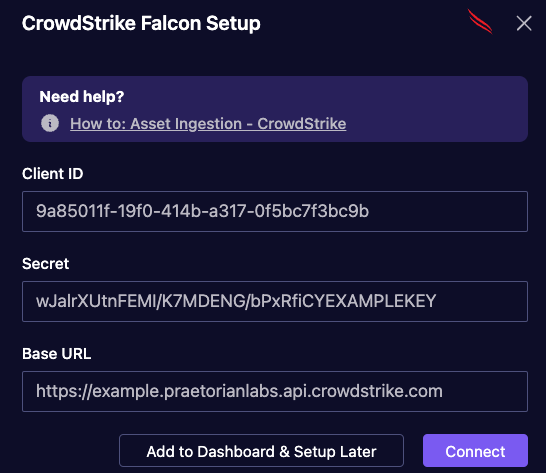
Task: Focus the Client ID input field
Action: click(x=275, y=211)
